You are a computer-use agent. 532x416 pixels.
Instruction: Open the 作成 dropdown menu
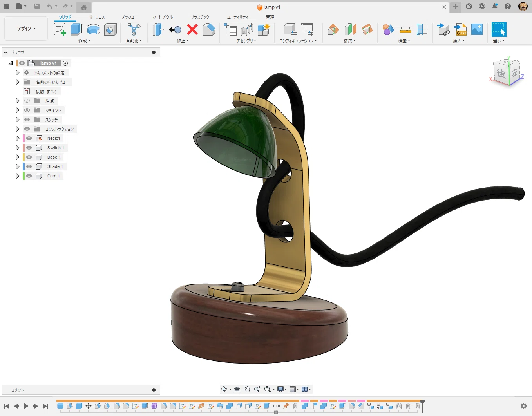[x=84, y=41]
